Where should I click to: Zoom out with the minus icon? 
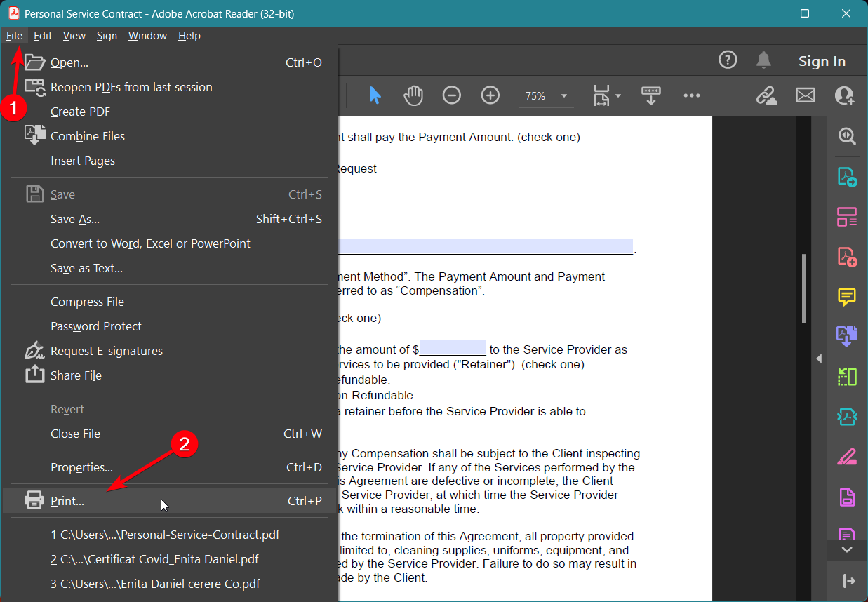click(452, 96)
